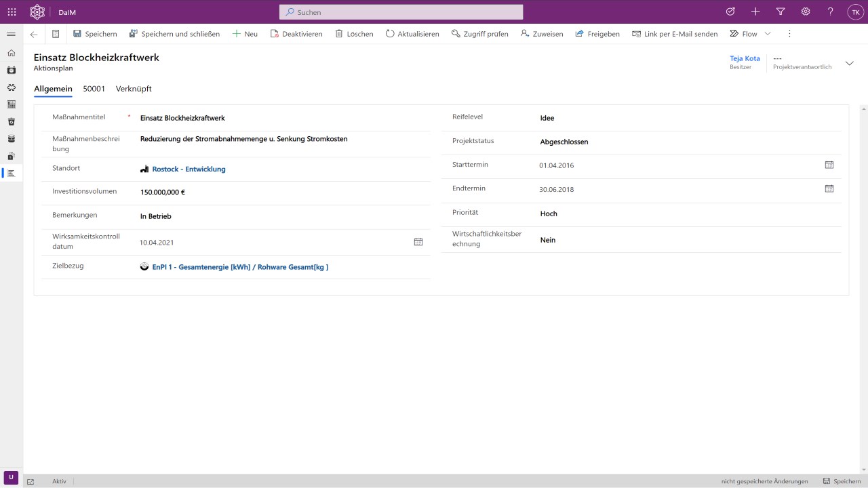Click Speichern in the command bar
This screenshot has width=868, height=488.
(95, 34)
